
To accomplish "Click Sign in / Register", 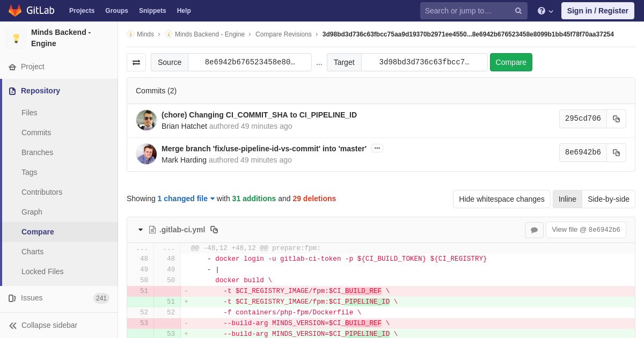I will click(x=598, y=11).
